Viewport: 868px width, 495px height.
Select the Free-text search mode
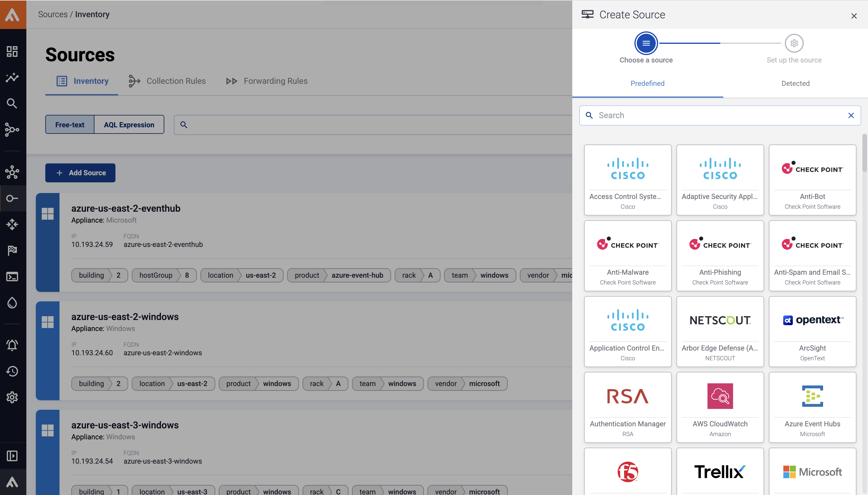click(70, 125)
